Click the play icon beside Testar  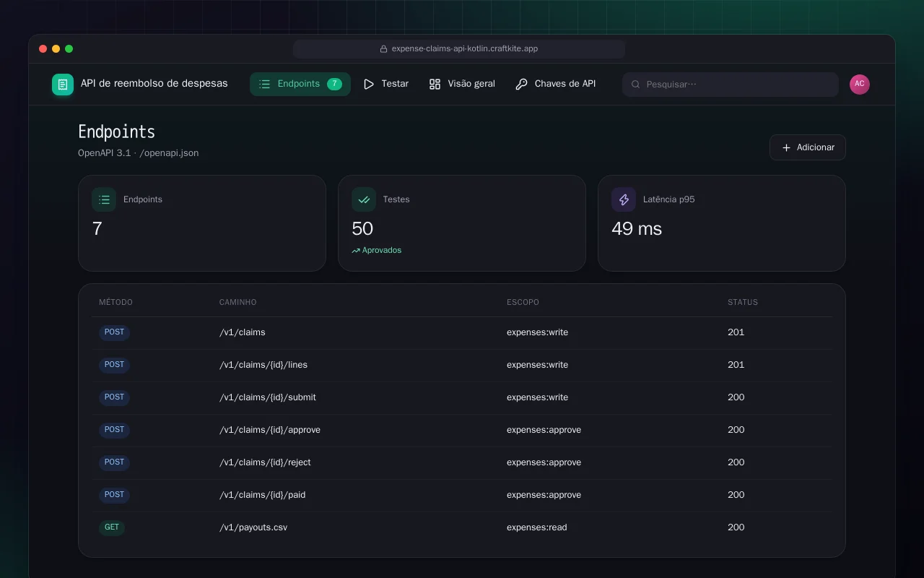click(369, 84)
